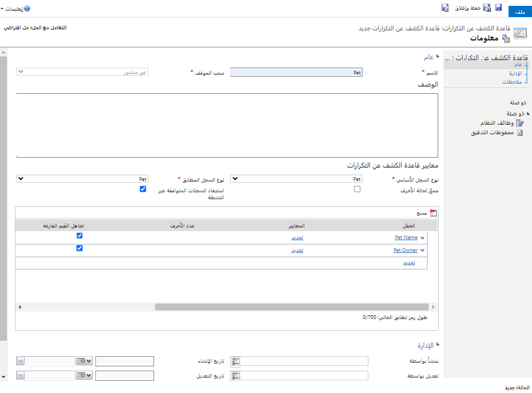This screenshot has width=532, height=393.
Task: Click the حفظ وإغلاق text label
Action: click(x=467, y=8)
